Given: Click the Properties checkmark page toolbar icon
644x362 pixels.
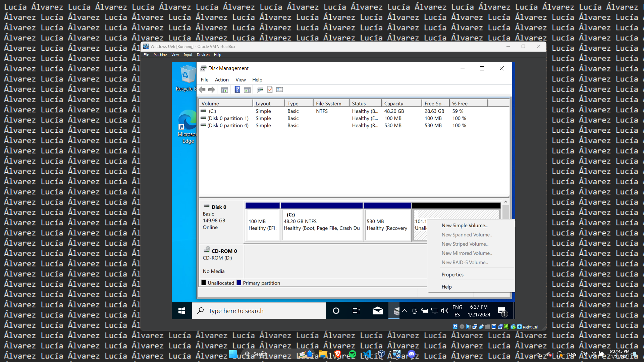Looking at the screenshot, I should point(270,89).
